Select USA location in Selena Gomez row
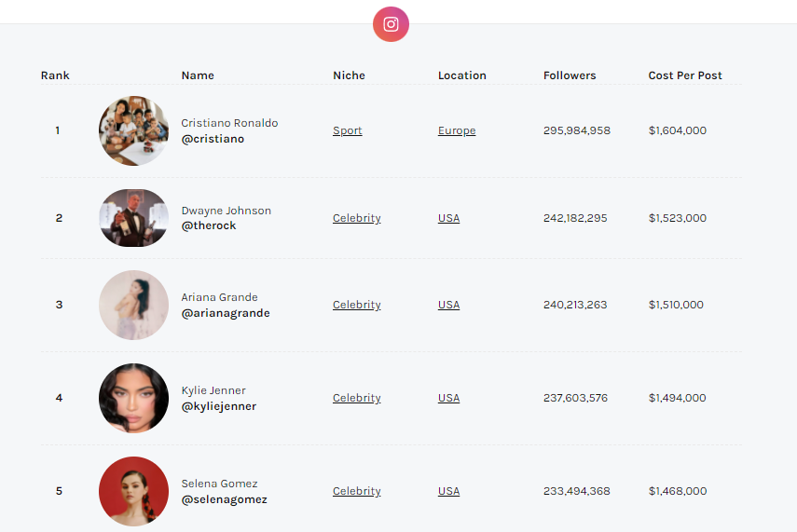797x532 pixels. 448,491
